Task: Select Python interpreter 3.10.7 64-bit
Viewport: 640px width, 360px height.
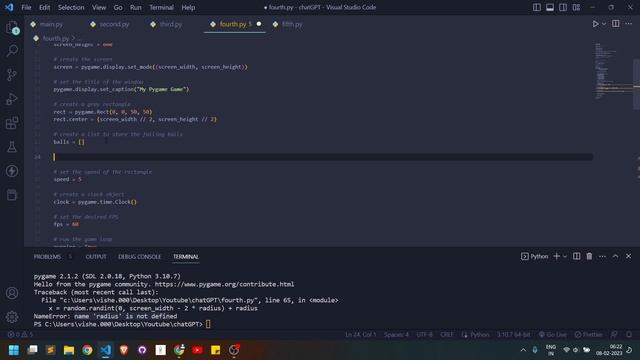Action: 513,335
